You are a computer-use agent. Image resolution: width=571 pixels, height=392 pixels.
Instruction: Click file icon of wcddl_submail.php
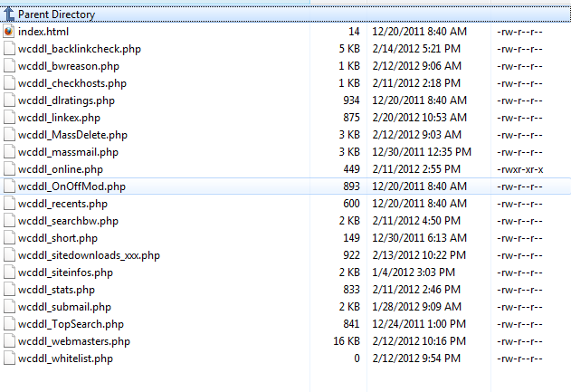pos(9,307)
